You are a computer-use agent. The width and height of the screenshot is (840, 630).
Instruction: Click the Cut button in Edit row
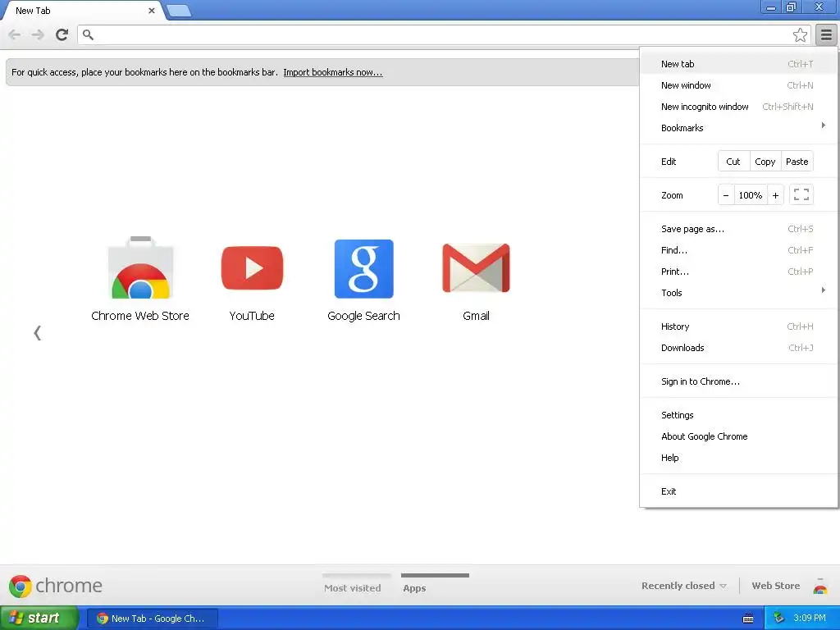(733, 162)
